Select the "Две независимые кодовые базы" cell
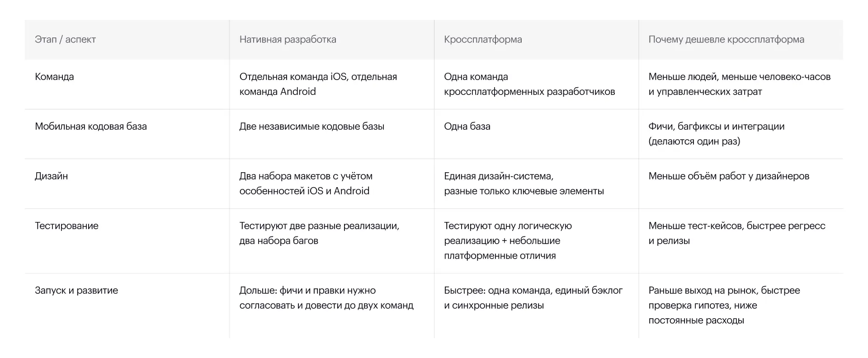 click(x=311, y=127)
